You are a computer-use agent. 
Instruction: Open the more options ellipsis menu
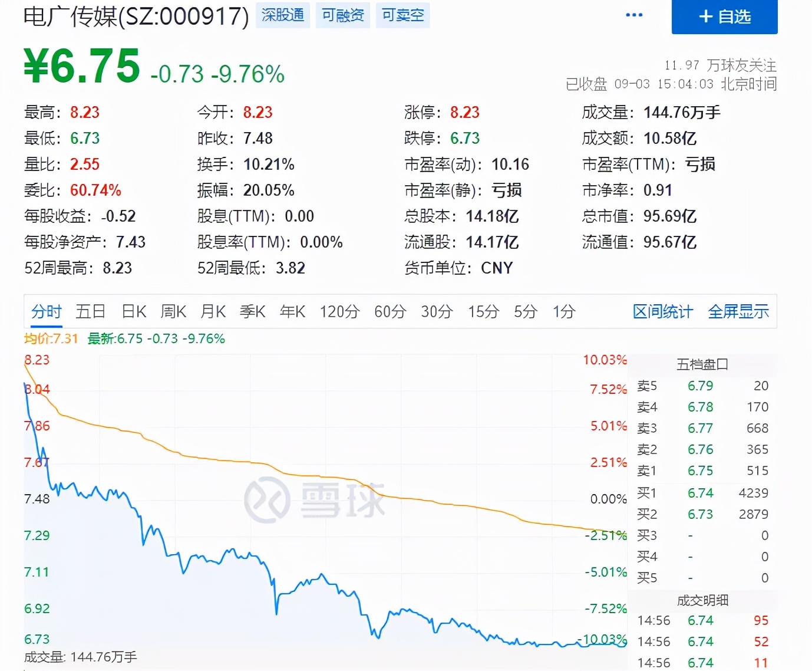(634, 15)
